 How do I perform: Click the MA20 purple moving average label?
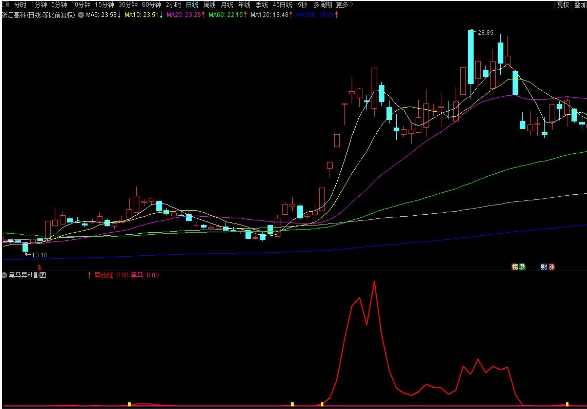tap(185, 15)
